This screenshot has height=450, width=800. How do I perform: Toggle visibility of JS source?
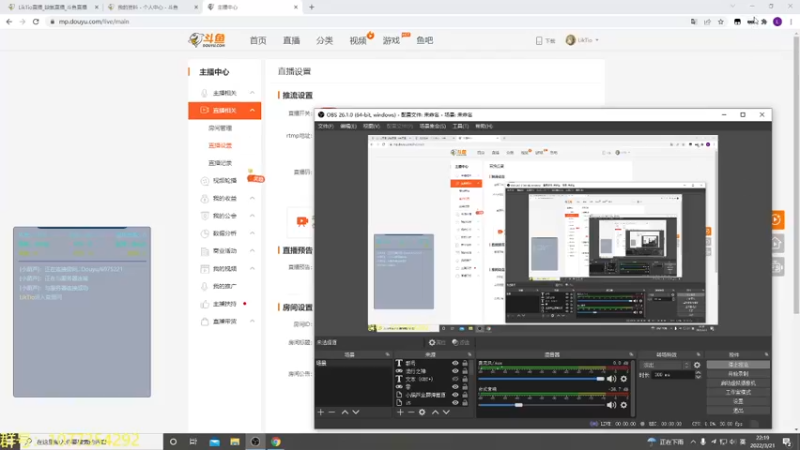pyautogui.click(x=455, y=403)
